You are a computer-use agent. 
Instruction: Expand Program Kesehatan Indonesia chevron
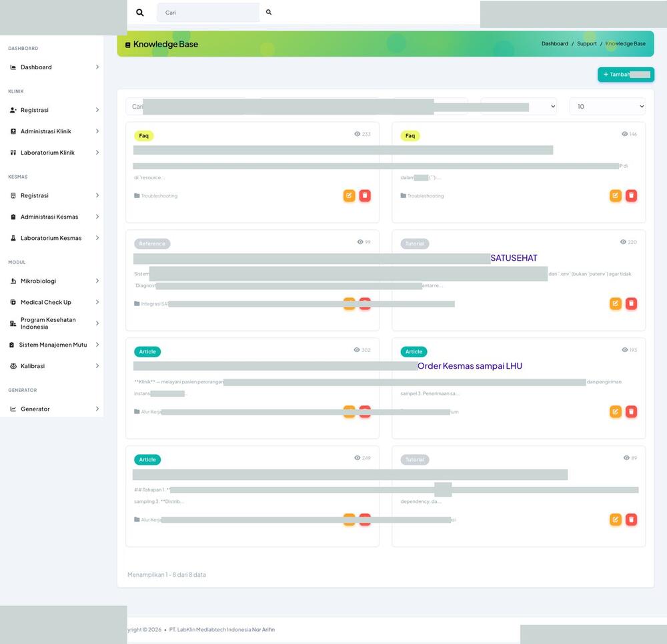pyautogui.click(x=97, y=323)
